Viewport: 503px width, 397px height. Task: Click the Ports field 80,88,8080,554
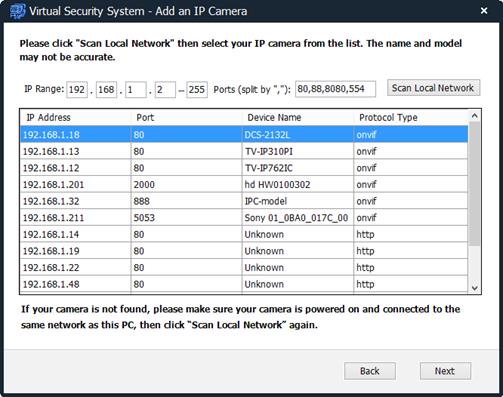pos(335,89)
